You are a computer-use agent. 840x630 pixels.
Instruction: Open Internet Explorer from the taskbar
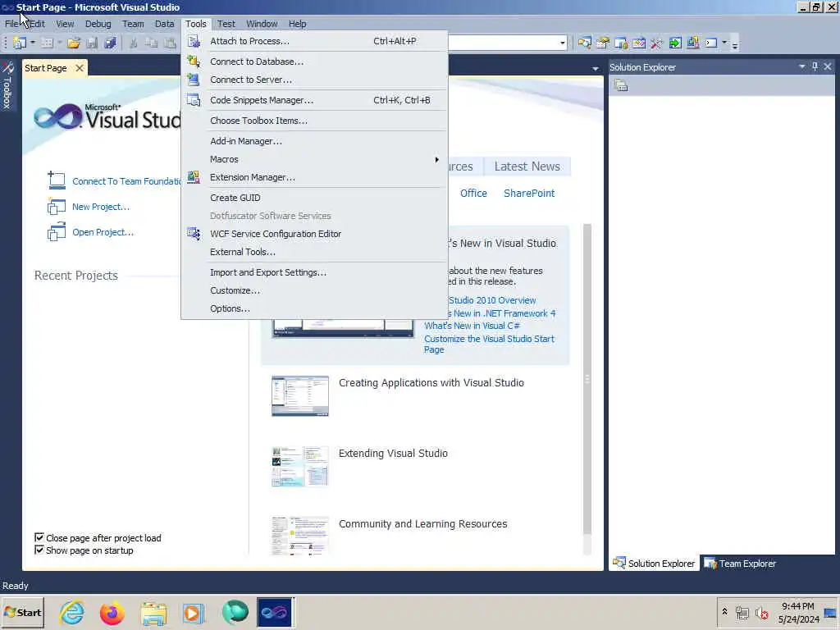click(72, 613)
